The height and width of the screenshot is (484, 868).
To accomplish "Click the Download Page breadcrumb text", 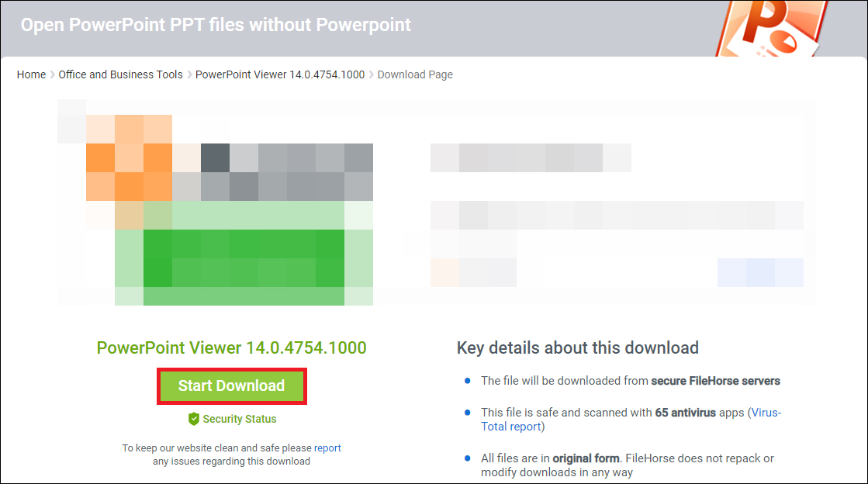I will (x=415, y=74).
